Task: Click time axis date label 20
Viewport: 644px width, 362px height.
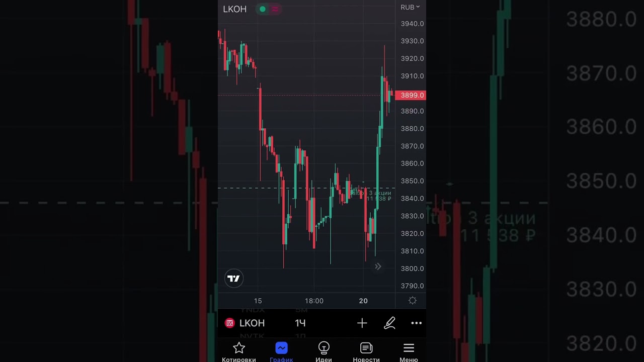Action: pos(363,301)
